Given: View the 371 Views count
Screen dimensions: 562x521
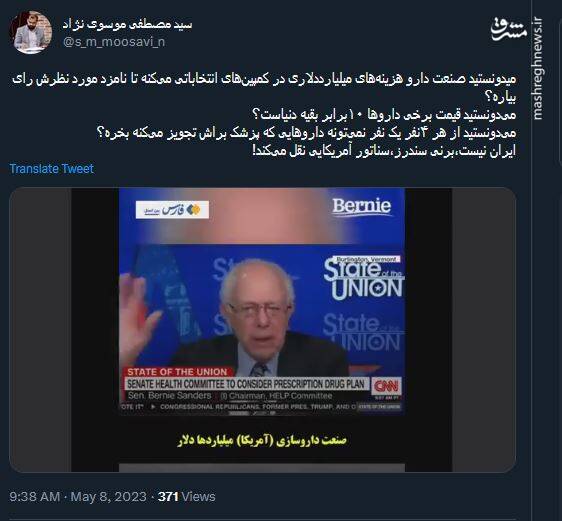Looking at the screenshot, I should coord(187,497).
